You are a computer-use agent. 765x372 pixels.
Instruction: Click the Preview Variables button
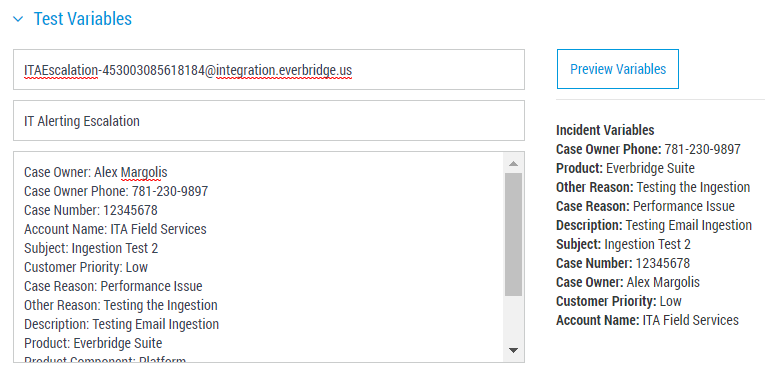coord(618,69)
